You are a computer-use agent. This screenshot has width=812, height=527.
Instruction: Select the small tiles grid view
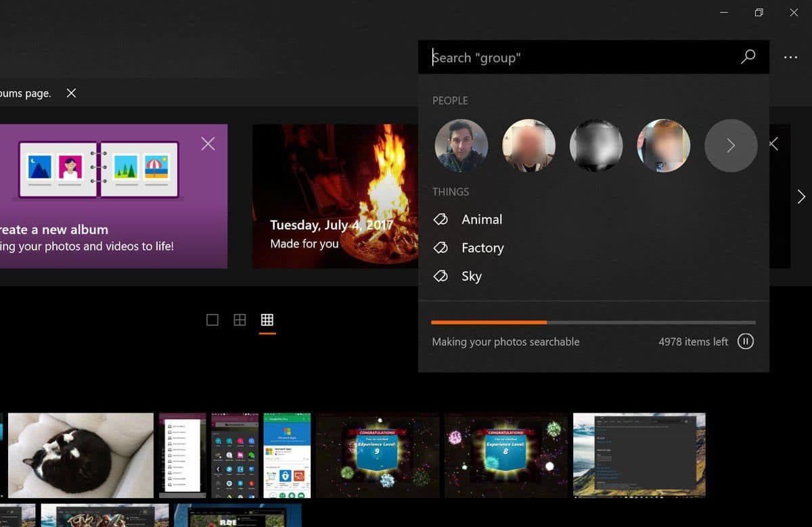tap(267, 320)
